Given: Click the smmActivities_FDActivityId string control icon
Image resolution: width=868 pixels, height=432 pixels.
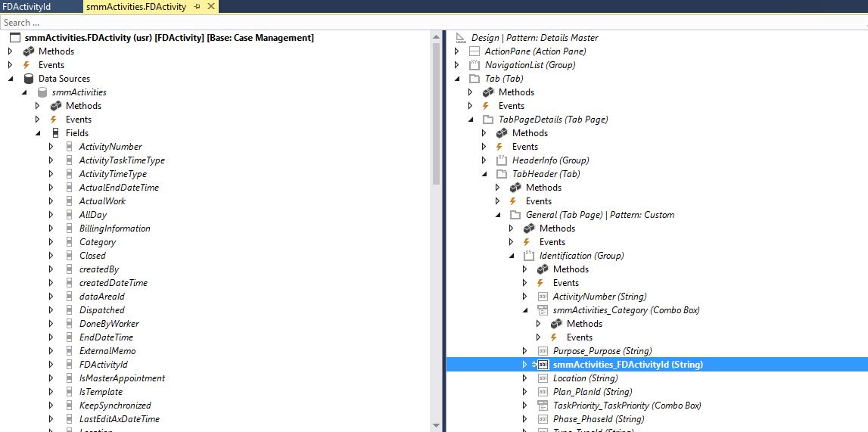Looking at the screenshot, I should coord(543,365).
